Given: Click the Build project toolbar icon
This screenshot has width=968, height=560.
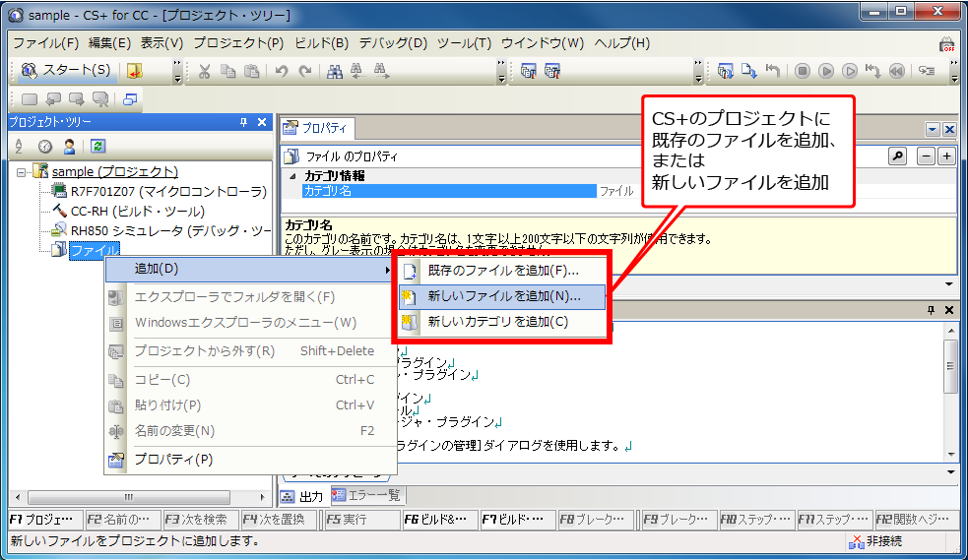Looking at the screenshot, I should pos(529,71).
